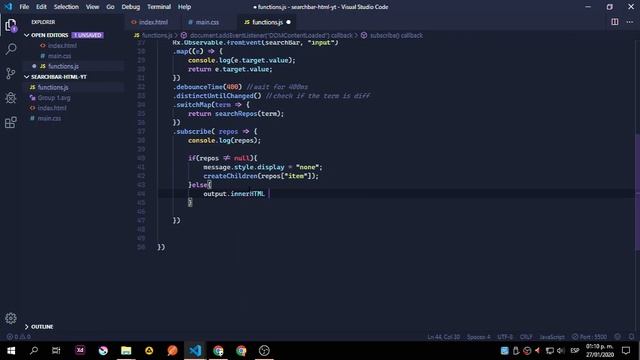640x360 pixels.
Task: Click the CRLF line ending status item
Action: tap(526, 337)
